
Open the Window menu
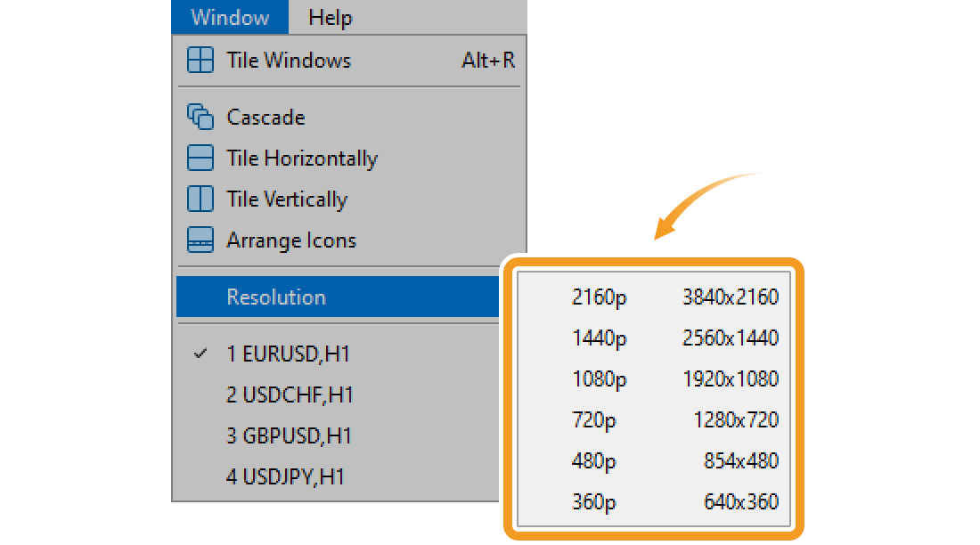point(230,17)
